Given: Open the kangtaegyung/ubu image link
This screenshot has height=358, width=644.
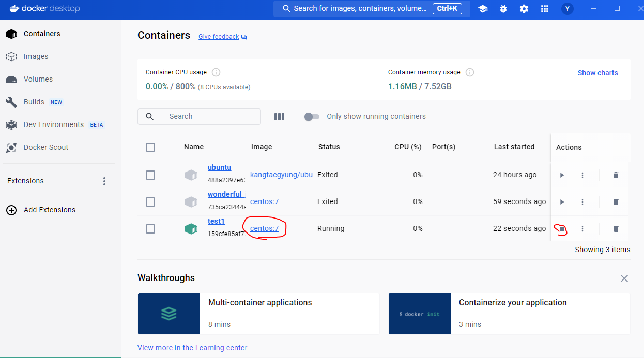Looking at the screenshot, I should pyautogui.click(x=281, y=175).
